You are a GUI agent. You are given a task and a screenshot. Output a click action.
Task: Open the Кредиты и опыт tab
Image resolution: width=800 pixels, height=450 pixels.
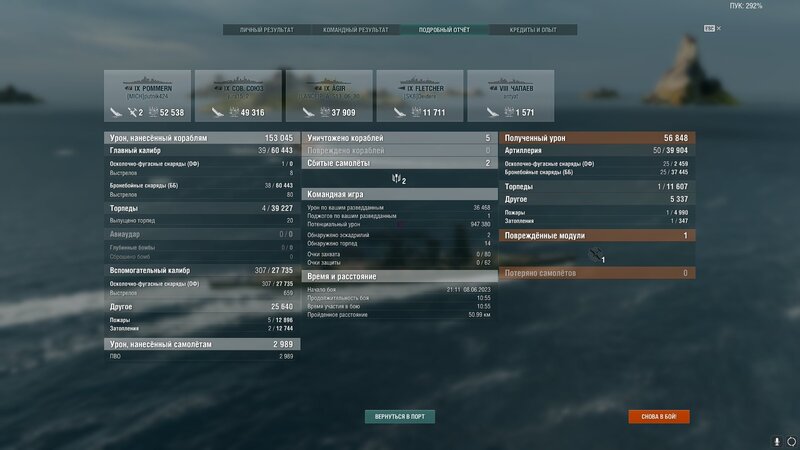(x=533, y=30)
